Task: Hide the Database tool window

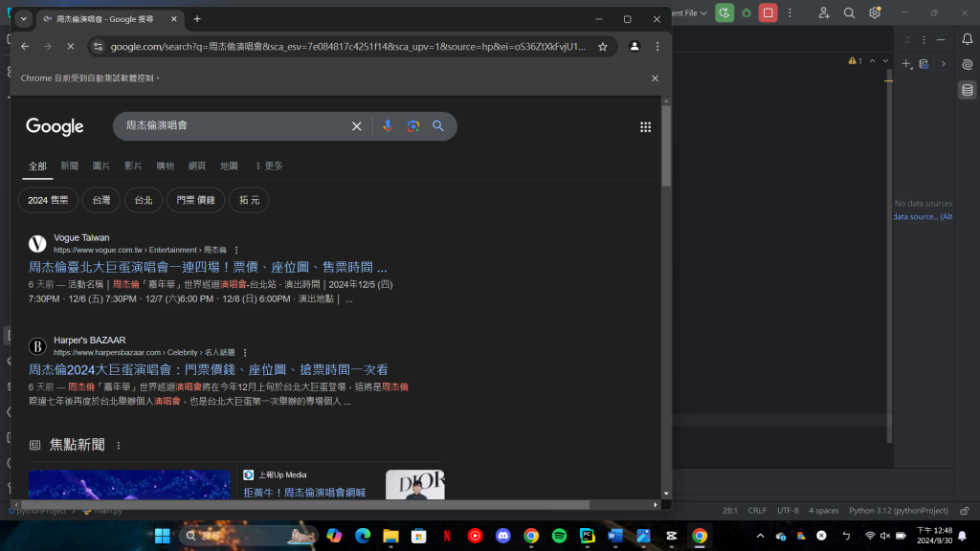Action: point(941,39)
